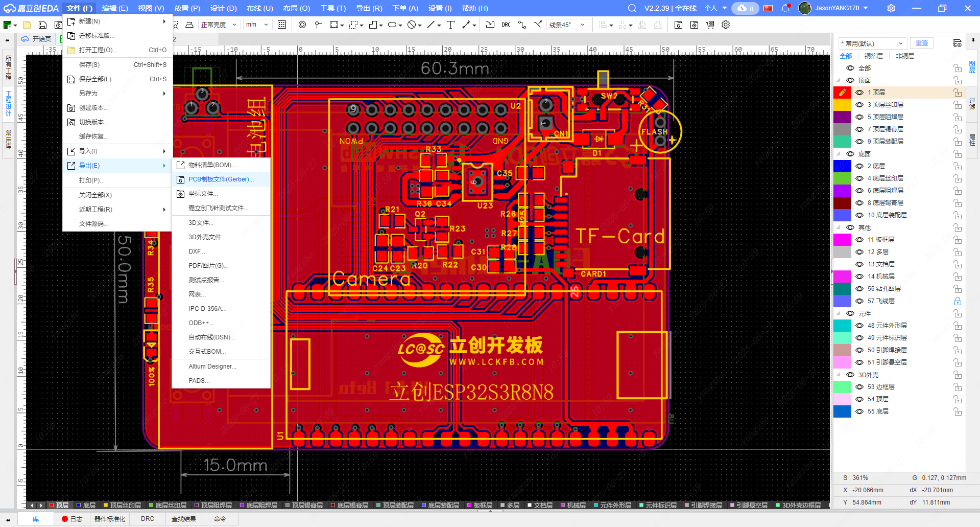This screenshot has height=527, width=980.
Task: Open the 日志 log tab
Action: coord(71,519)
